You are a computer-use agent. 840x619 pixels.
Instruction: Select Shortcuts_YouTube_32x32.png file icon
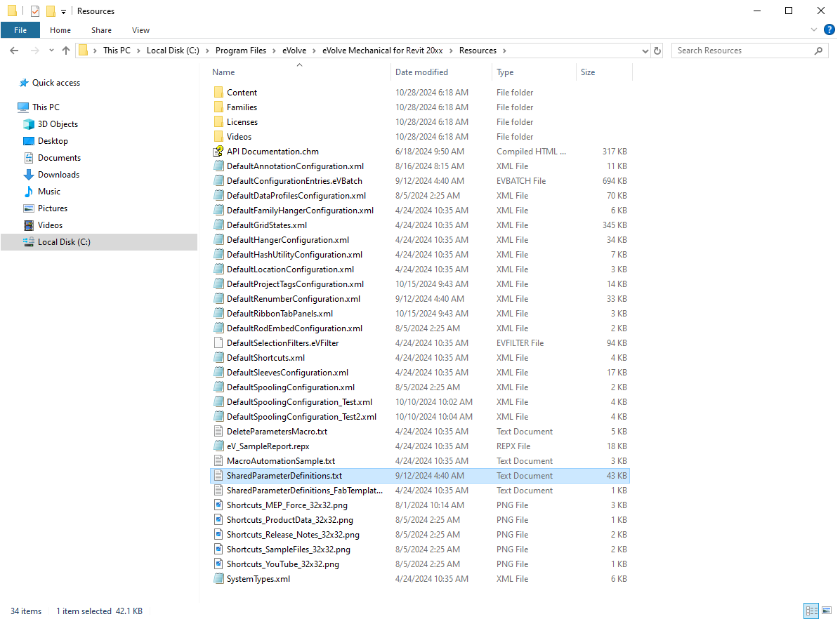click(218, 564)
